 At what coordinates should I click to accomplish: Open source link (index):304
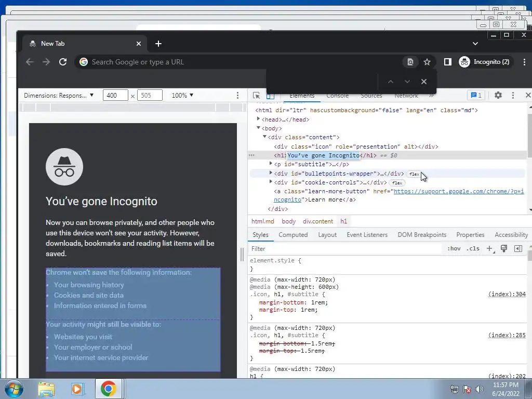point(507,294)
